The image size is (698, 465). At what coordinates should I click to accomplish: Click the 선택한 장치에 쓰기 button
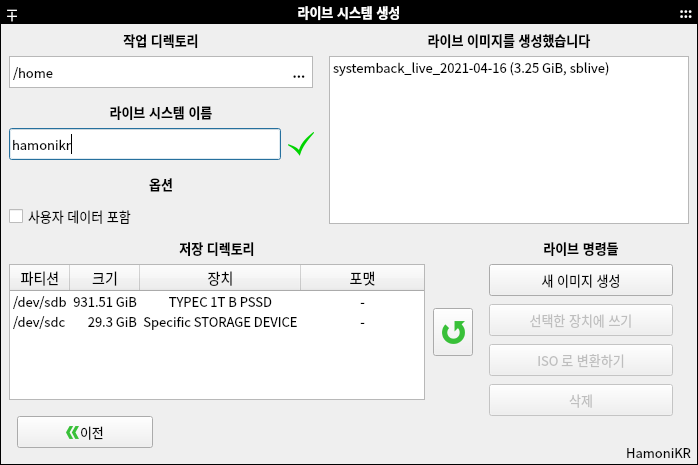[x=580, y=320]
